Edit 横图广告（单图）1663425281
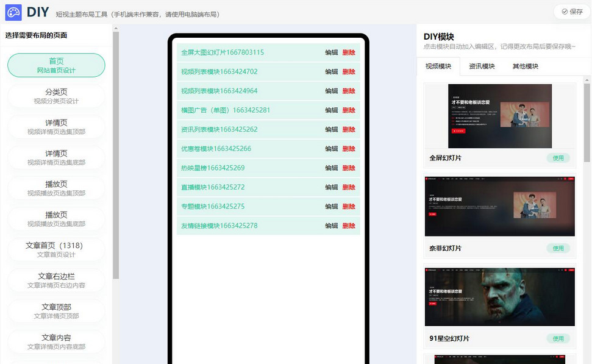The height and width of the screenshot is (364, 592). [x=332, y=110]
